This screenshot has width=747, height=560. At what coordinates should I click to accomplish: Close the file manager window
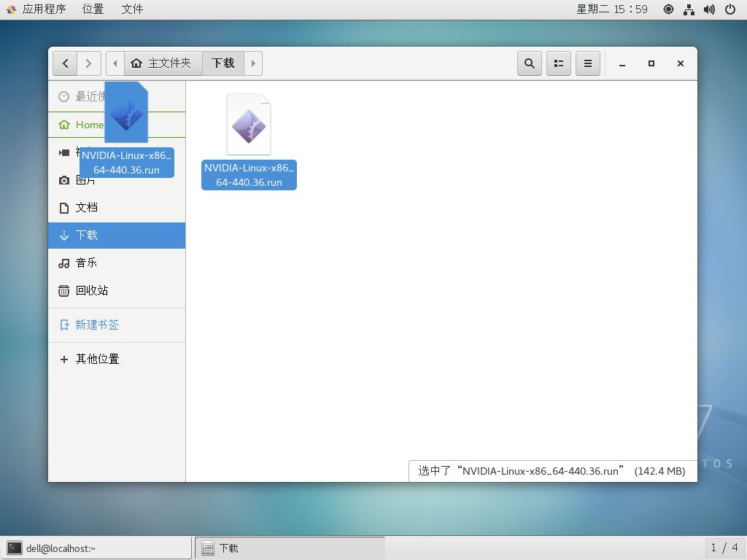click(x=681, y=63)
